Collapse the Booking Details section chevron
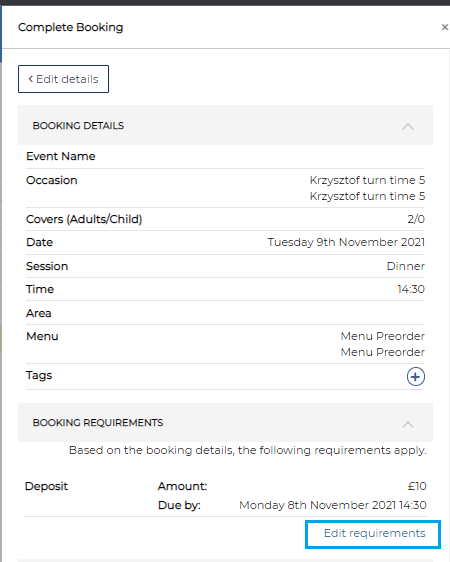 pyautogui.click(x=408, y=127)
